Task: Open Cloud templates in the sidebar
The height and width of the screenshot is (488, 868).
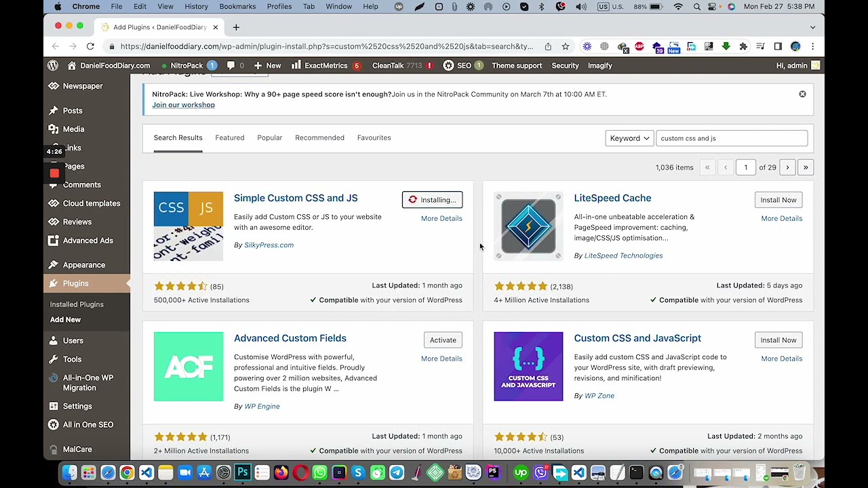Action: click(x=92, y=203)
